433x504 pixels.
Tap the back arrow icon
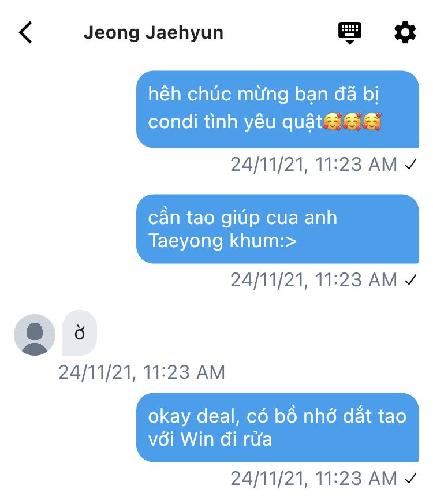(25, 32)
